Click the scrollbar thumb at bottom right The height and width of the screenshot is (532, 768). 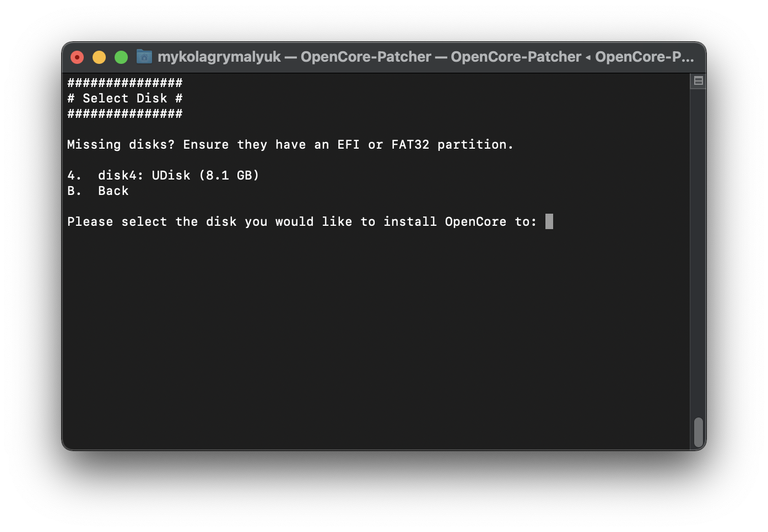tap(698, 432)
